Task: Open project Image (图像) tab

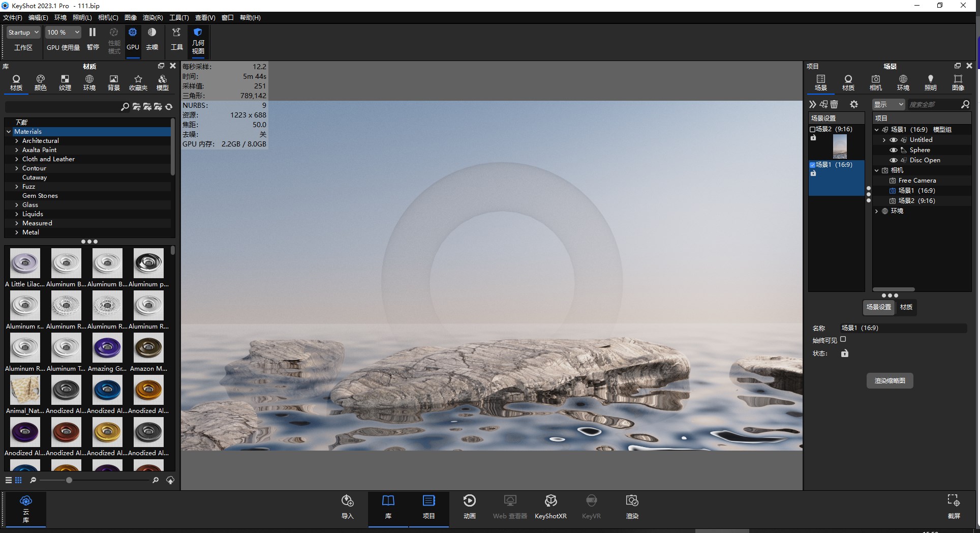Action: (958, 83)
